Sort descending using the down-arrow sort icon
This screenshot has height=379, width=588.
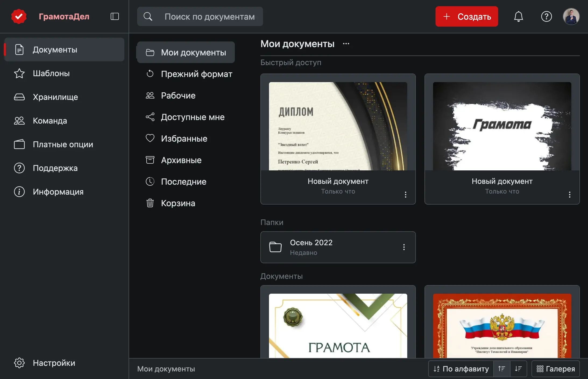point(518,369)
